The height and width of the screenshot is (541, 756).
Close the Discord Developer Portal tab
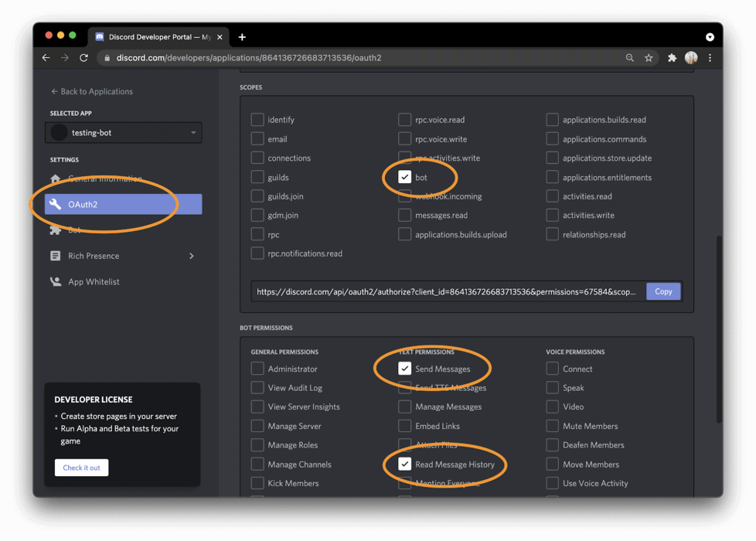tap(220, 37)
